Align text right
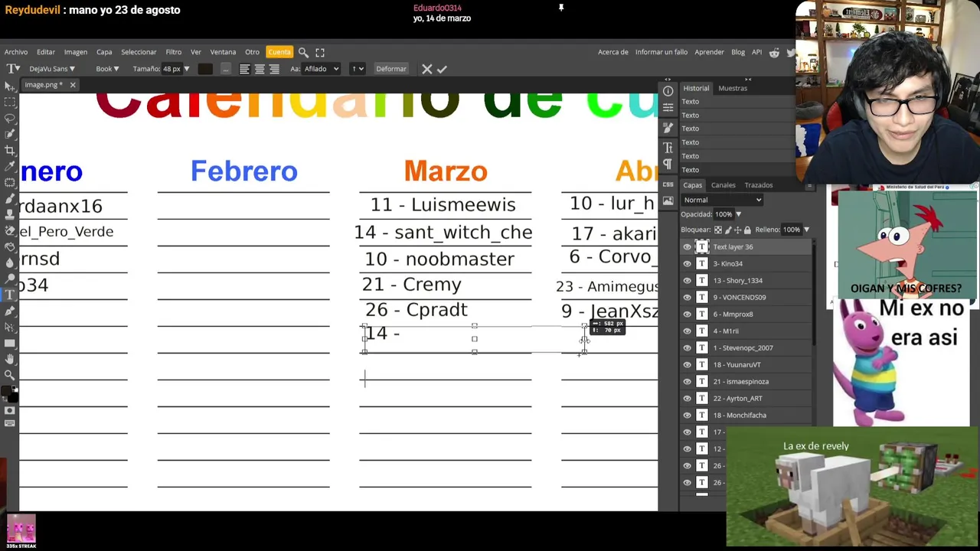 pos(274,69)
